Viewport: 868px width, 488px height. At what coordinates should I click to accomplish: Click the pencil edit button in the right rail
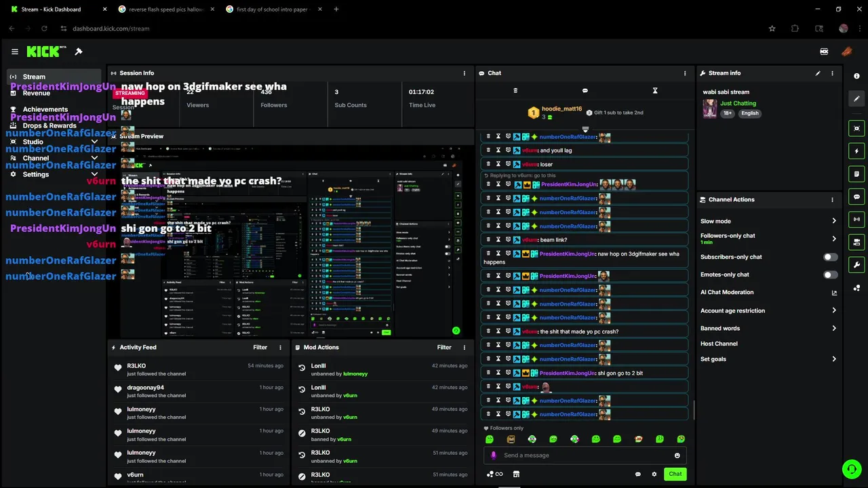click(856, 99)
